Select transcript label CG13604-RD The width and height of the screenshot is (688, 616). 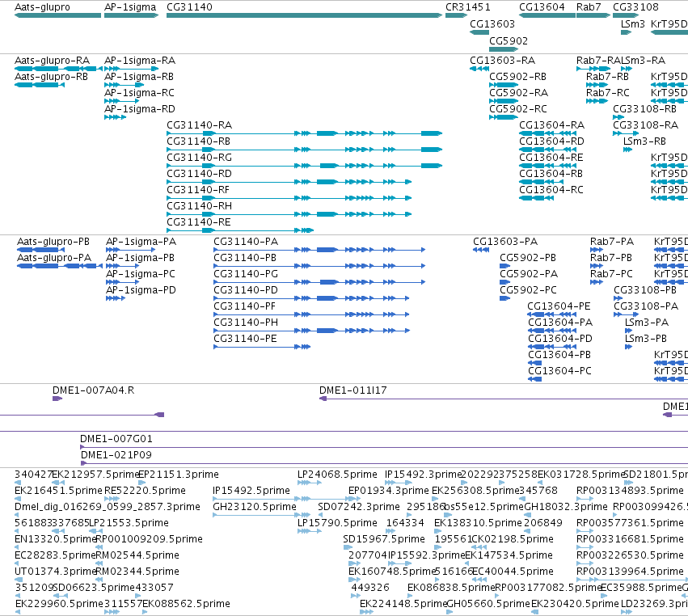[x=551, y=141]
